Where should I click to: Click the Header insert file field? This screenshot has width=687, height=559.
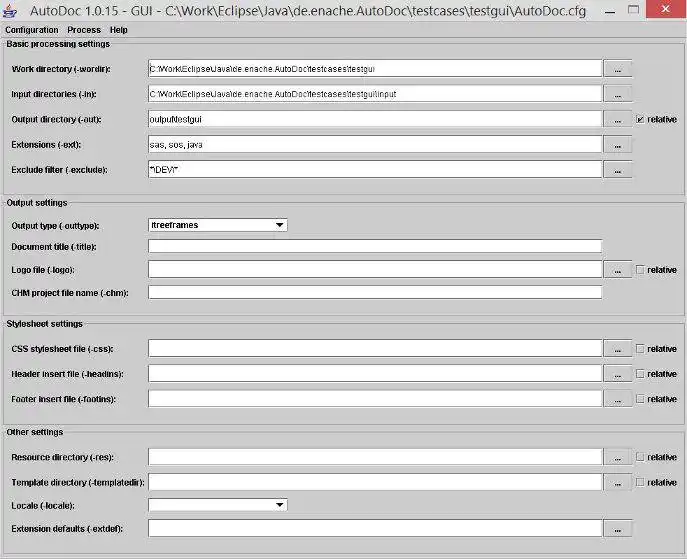point(375,374)
